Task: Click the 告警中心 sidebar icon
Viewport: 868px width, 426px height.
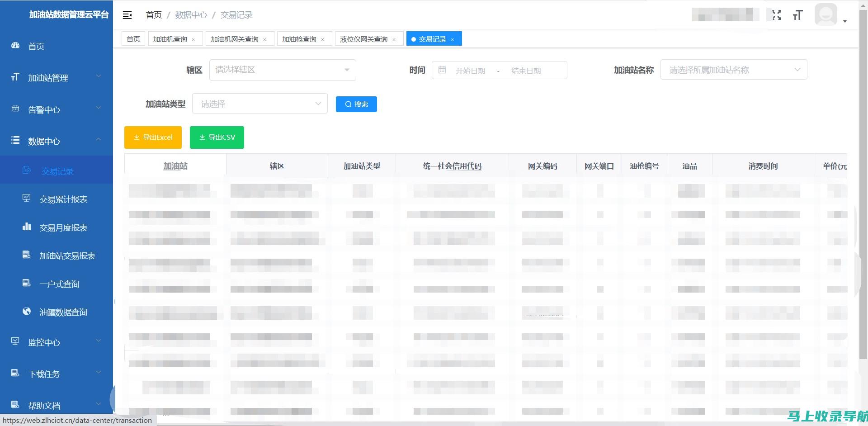Action: coord(15,109)
